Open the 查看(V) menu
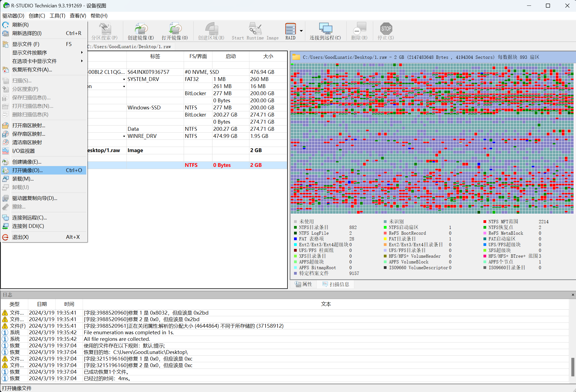The width and height of the screenshot is (576, 392). [x=78, y=16]
